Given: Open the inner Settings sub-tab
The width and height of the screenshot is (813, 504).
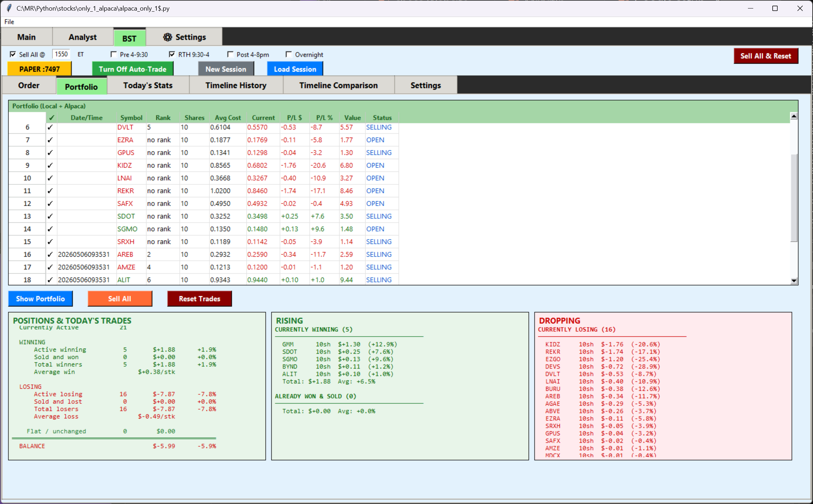Looking at the screenshot, I should click(425, 85).
